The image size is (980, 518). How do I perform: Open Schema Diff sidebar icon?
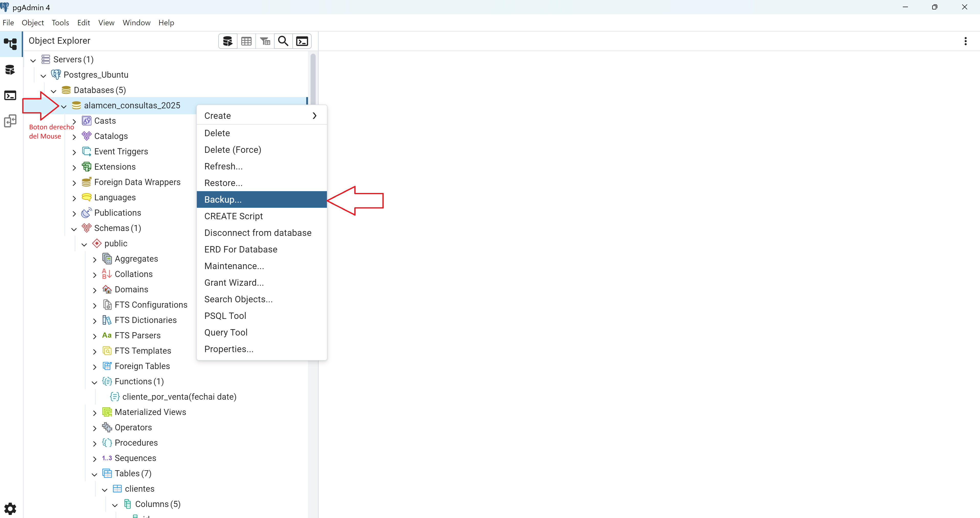tap(10, 121)
